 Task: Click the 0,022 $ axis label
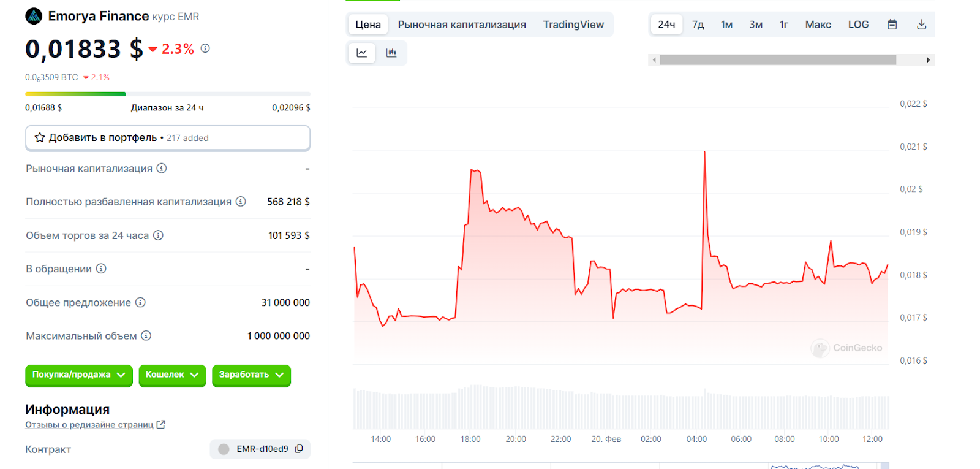(913, 104)
